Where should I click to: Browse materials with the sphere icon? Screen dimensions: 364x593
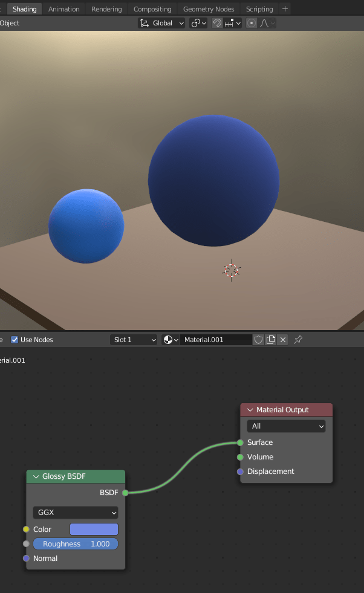pyautogui.click(x=171, y=340)
